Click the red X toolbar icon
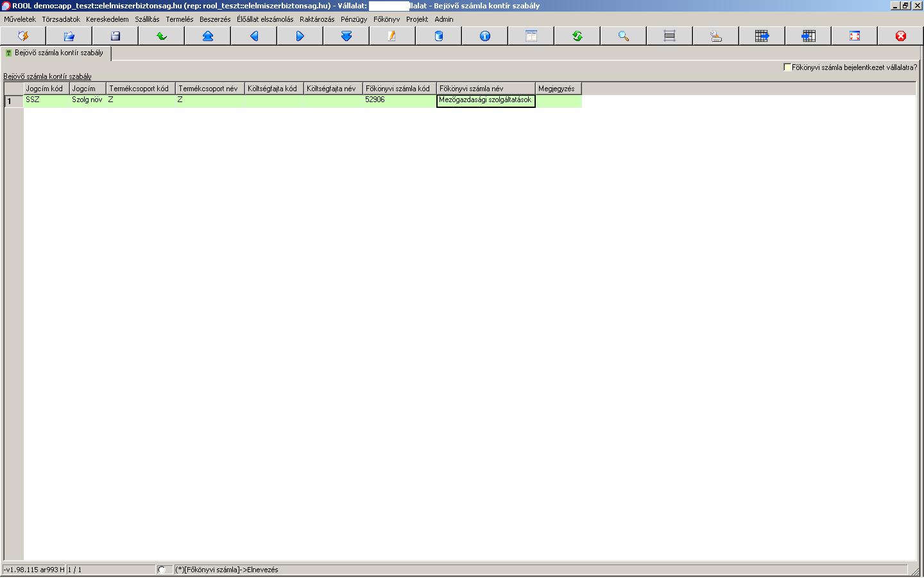 (901, 36)
